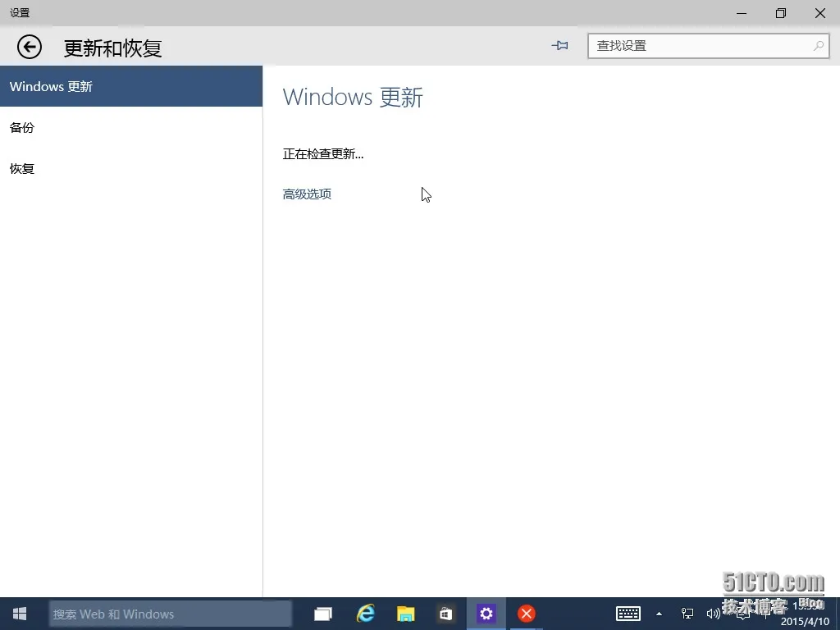The height and width of the screenshot is (630, 840).
Task: Launch Internet Explorer from the taskbar
Action: [x=365, y=614]
